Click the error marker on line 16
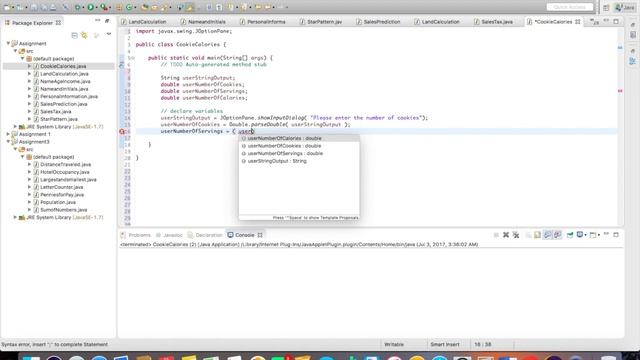The height and width of the screenshot is (360, 640). point(122,131)
